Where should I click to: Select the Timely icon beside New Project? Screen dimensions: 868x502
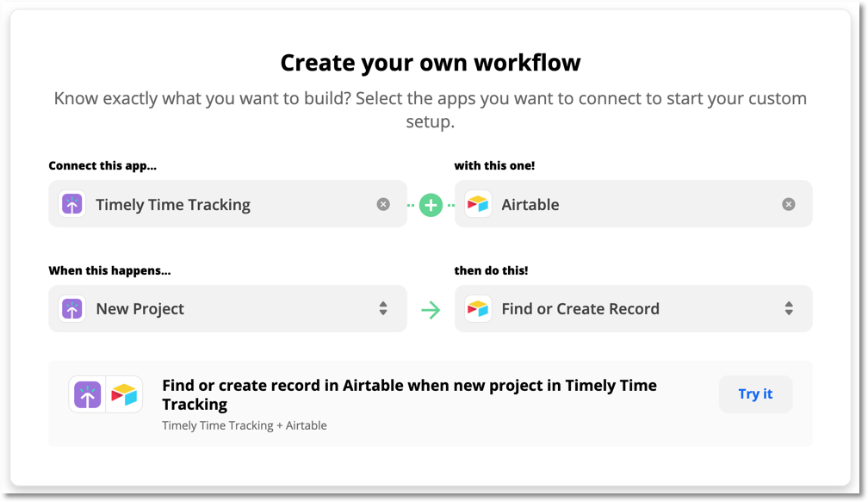[x=71, y=308]
